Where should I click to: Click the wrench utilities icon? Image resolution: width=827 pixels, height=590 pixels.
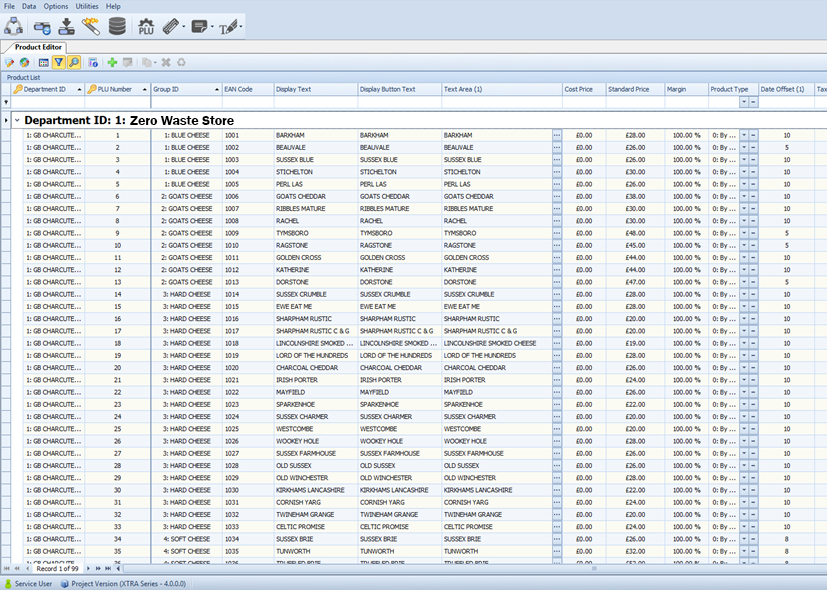pyautogui.click(x=92, y=26)
